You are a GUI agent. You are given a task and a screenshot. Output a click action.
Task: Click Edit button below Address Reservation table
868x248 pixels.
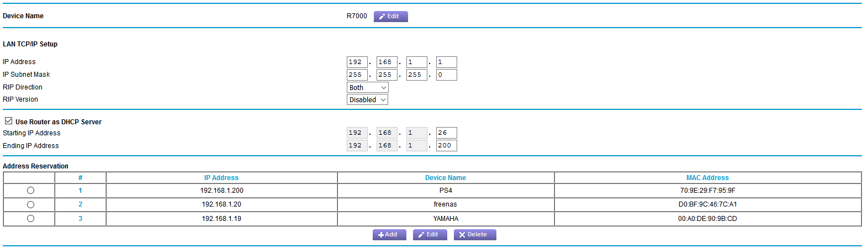[430, 235]
